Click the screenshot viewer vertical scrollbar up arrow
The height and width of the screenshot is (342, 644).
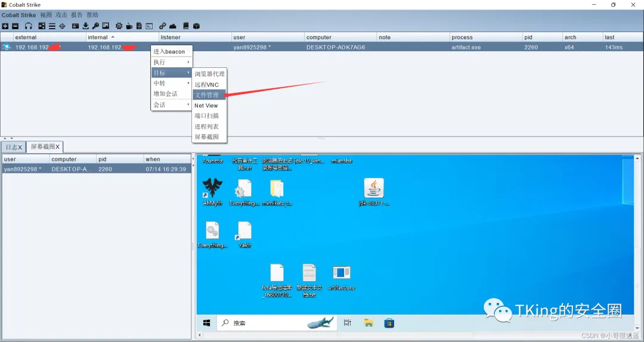coord(638,158)
